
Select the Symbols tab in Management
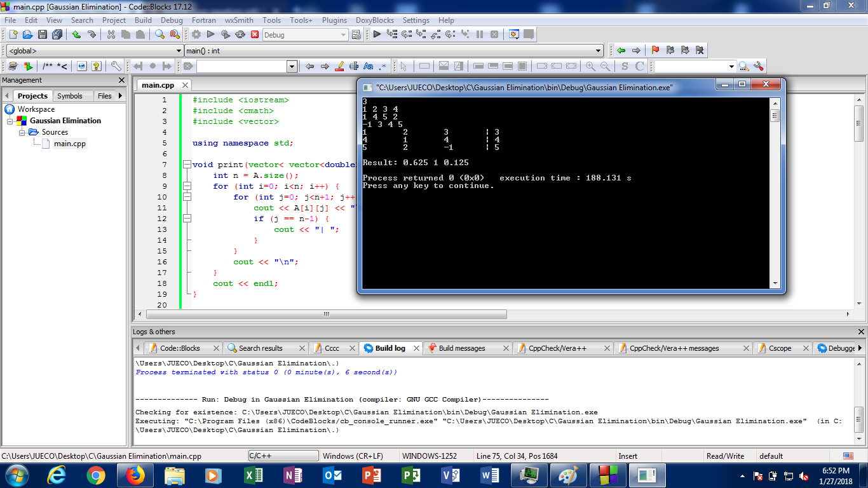click(70, 96)
